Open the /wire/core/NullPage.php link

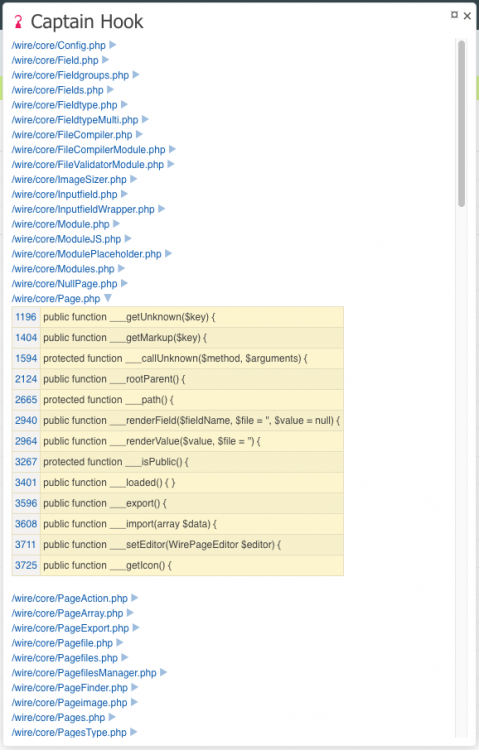[64, 284]
